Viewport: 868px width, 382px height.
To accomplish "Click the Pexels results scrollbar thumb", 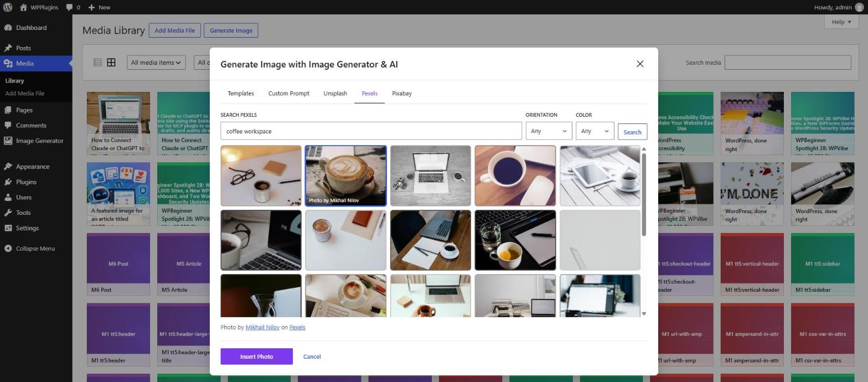I will [x=643, y=195].
